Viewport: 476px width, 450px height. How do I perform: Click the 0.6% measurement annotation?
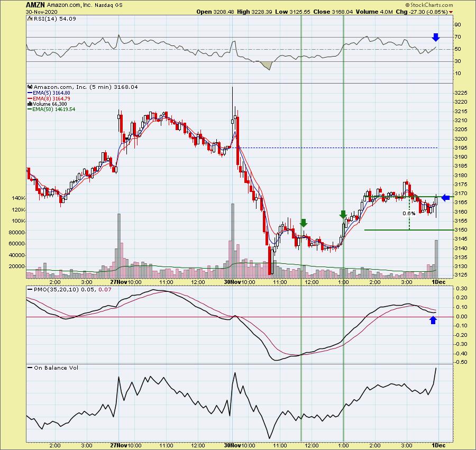coord(408,214)
